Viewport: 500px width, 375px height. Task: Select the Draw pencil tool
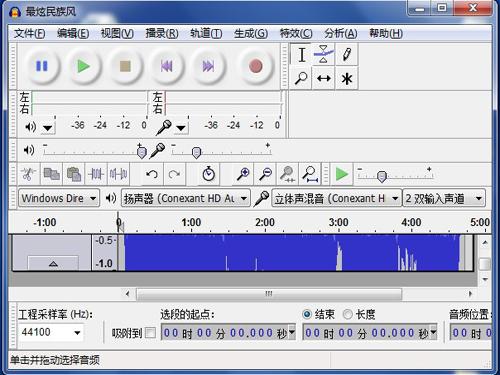(346, 55)
